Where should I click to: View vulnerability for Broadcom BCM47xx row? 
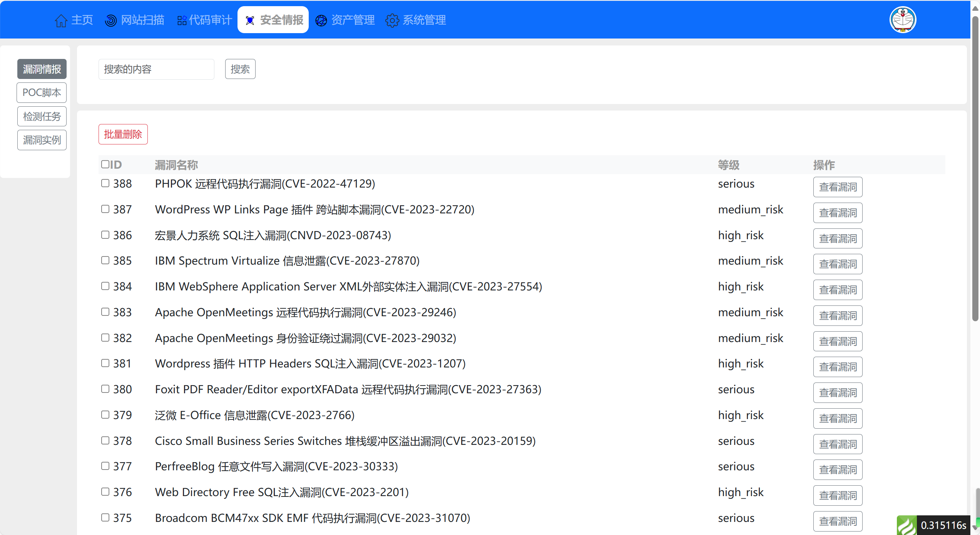tap(838, 521)
